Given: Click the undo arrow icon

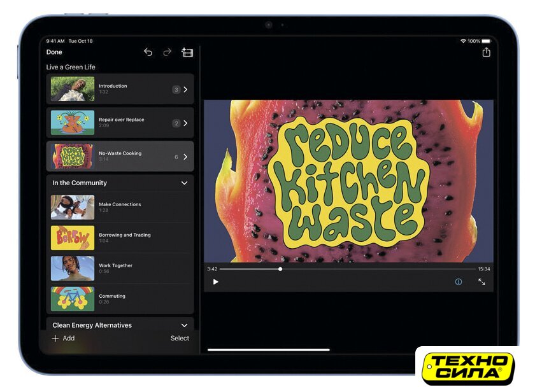Looking at the screenshot, I should pos(148,52).
